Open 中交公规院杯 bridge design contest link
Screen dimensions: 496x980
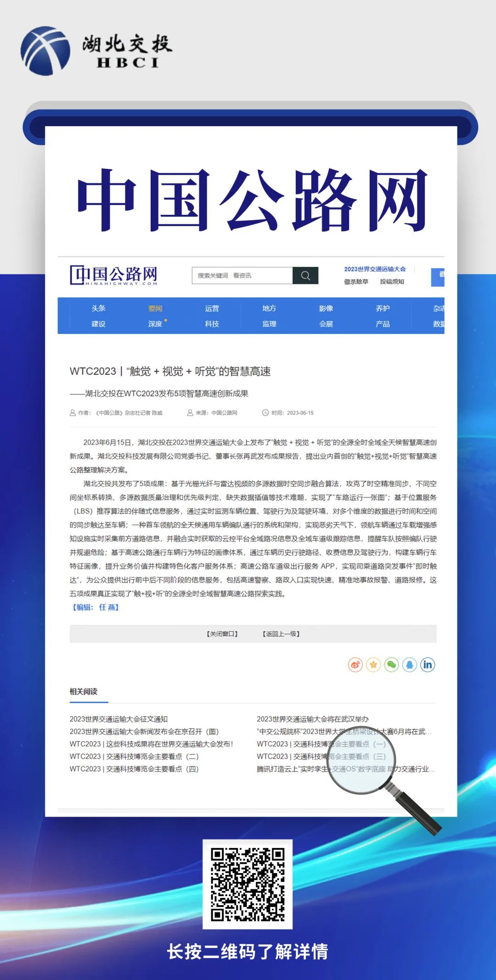click(344, 731)
